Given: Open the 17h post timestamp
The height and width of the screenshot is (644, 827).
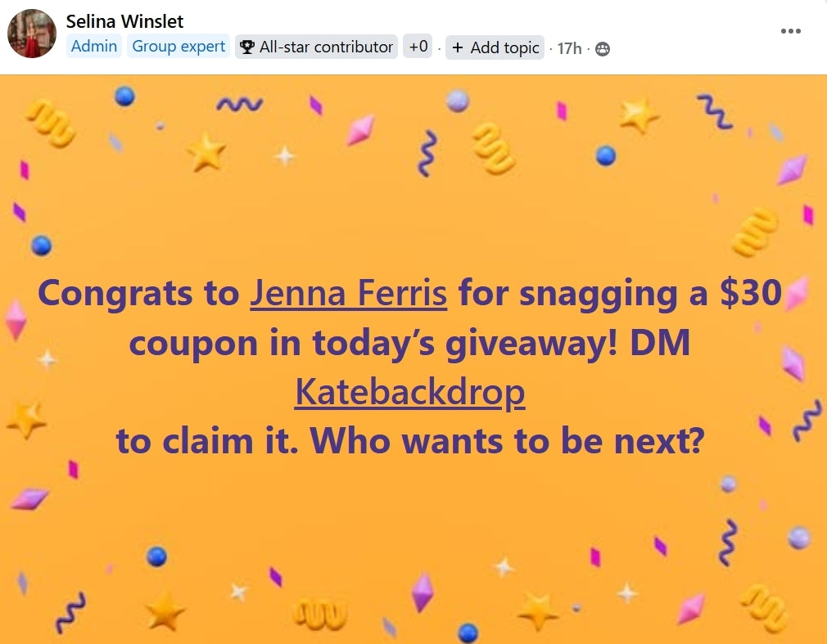Looking at the screenshot, I should click(x=569, y=48).
